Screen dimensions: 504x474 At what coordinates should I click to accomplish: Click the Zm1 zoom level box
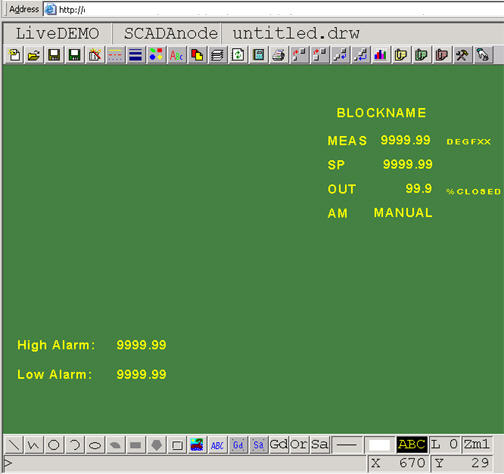pos(476,444)
